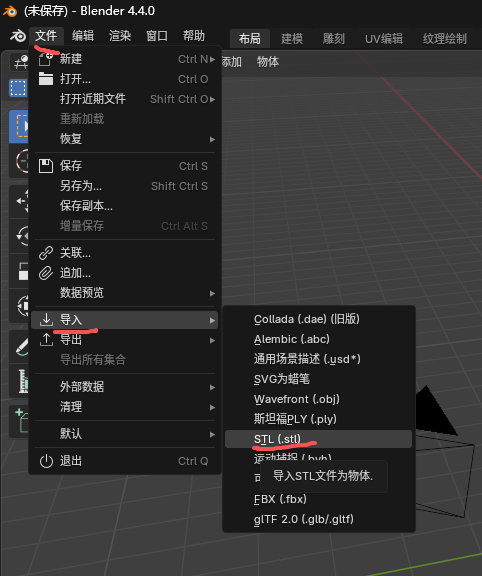Open the 物体 menu in viewport header
This screenshot has width=482, height=576.
coord(268,62)
